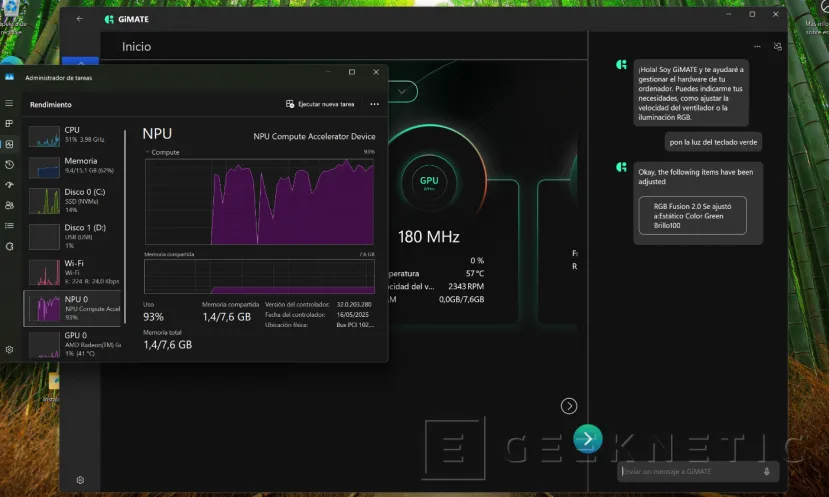Open App history icon in Task Manager

(9, 164)
